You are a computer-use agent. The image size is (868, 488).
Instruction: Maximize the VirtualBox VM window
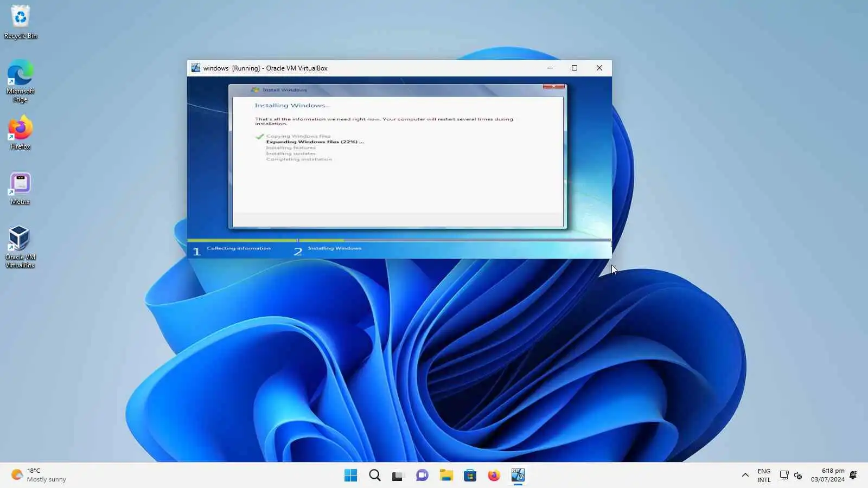pos(575,68)
